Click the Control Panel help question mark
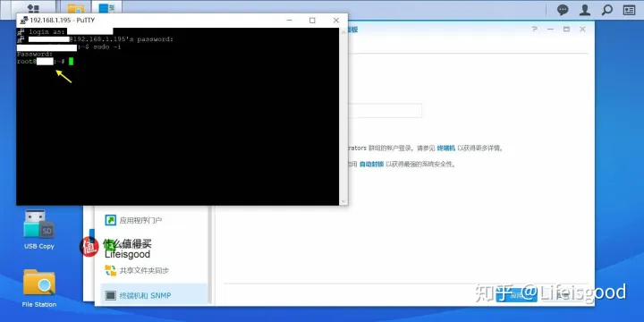 (x=534, y=30)
